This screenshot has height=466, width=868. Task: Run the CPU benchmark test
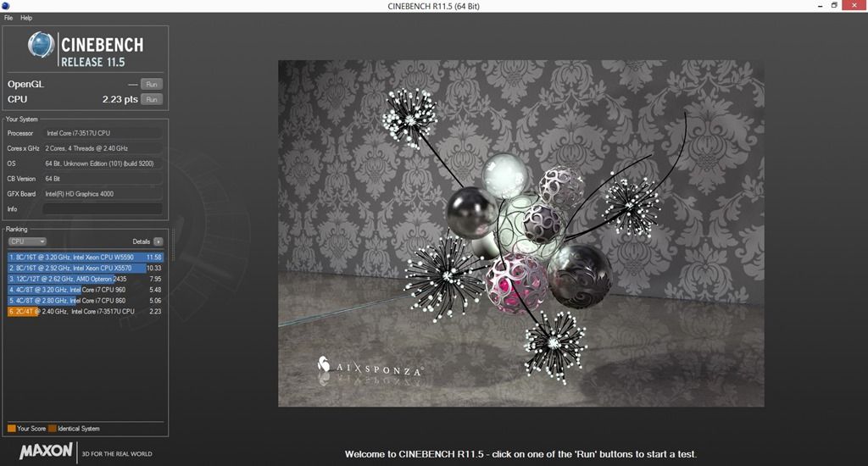(x=151, y=99)
